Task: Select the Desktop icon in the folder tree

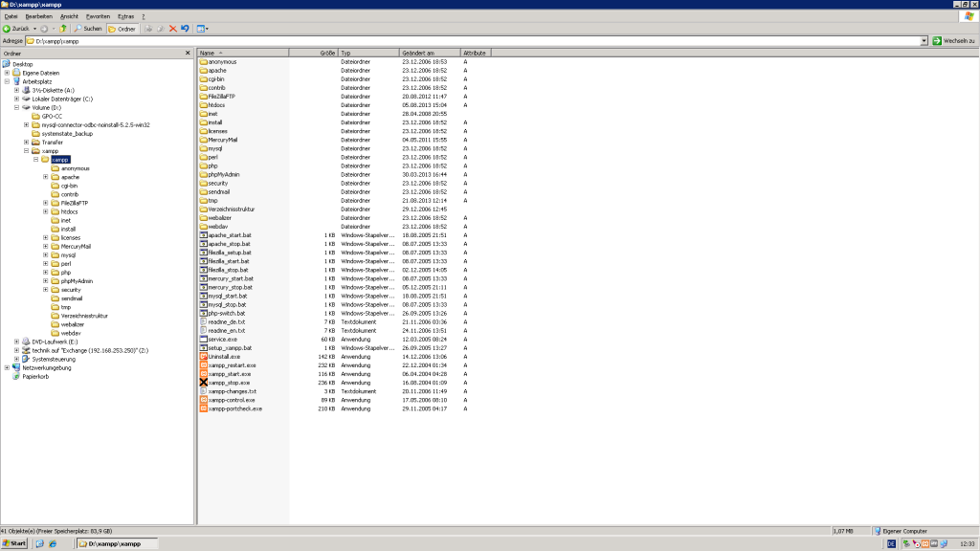Action: tap(7, 64)
